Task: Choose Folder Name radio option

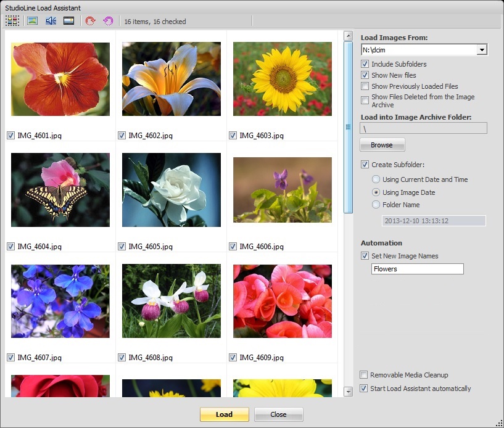Action: 376,204
